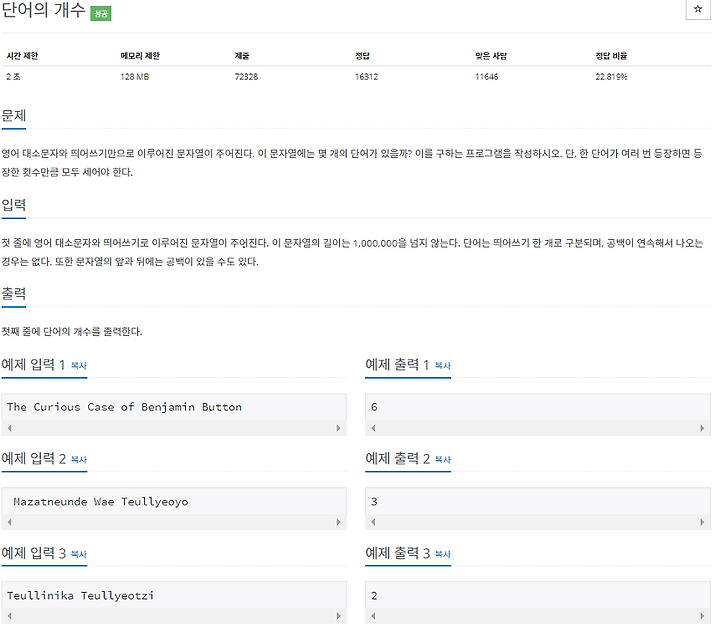Click right scroll arrow under example output 2
Screen dimensions: 720x632
702,522
